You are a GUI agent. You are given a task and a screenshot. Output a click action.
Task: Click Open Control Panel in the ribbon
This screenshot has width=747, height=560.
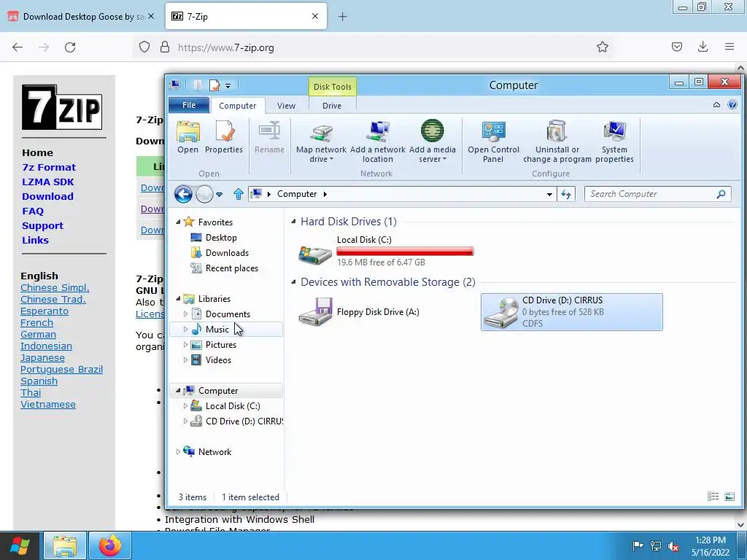(x=493, y=141)
